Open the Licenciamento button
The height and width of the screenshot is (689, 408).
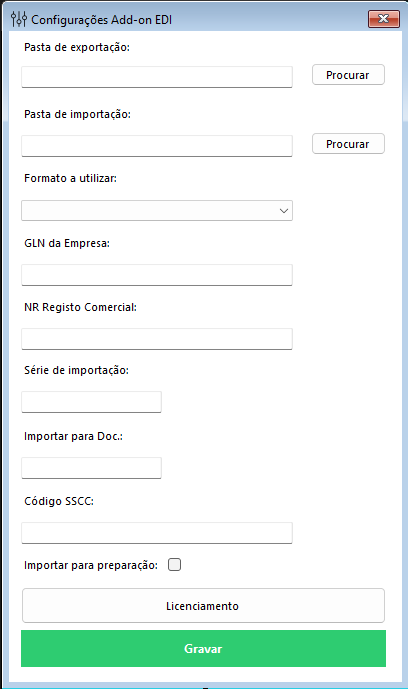tap(203, 606)
